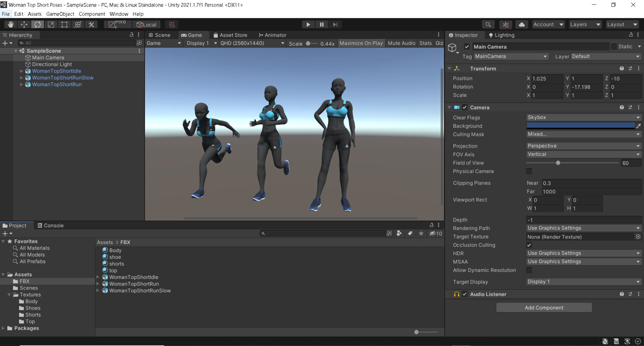Select the Hand tool in the toolbar
This screenshot has width=644, height=346.
10,24
